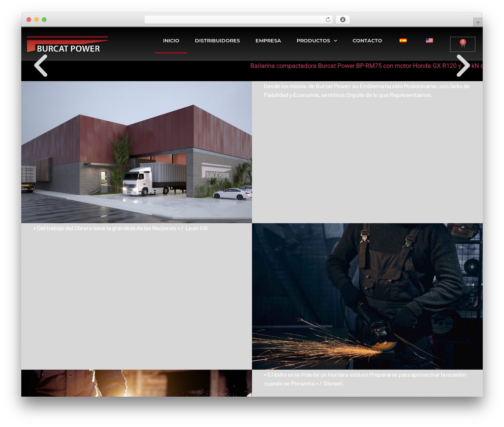Viewport: 504px width, 427px height.
Task: Minimize the browser window
Action: coord(36,20)
